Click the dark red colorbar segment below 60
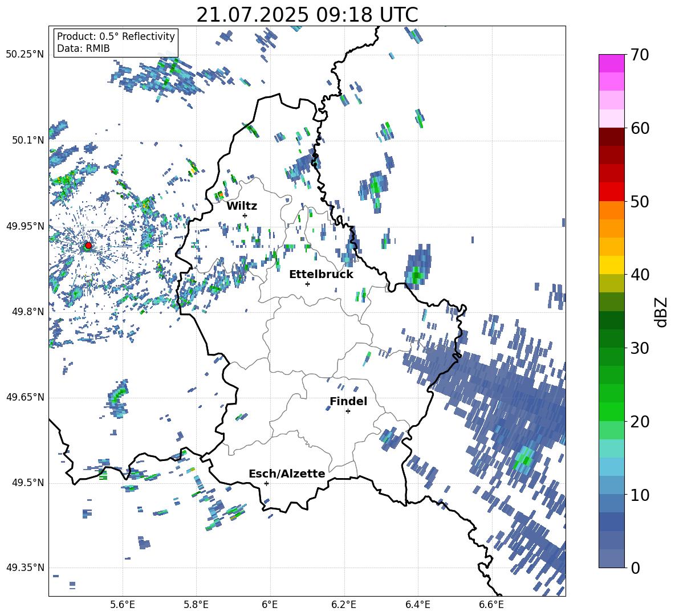 pyautogui.click(x=611, y=137)
